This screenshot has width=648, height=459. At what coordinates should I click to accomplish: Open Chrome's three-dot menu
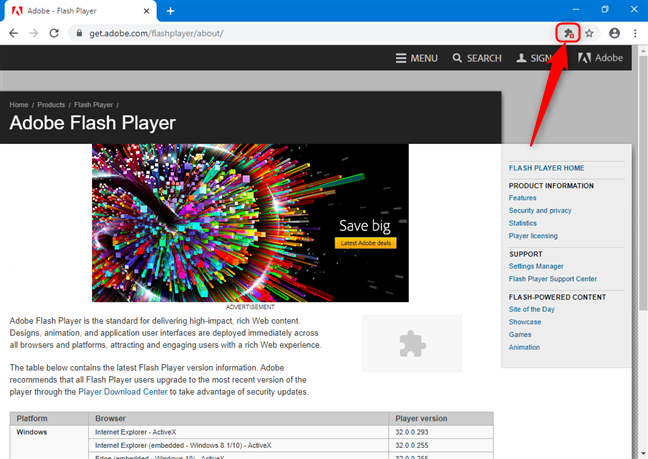point(635,33)
